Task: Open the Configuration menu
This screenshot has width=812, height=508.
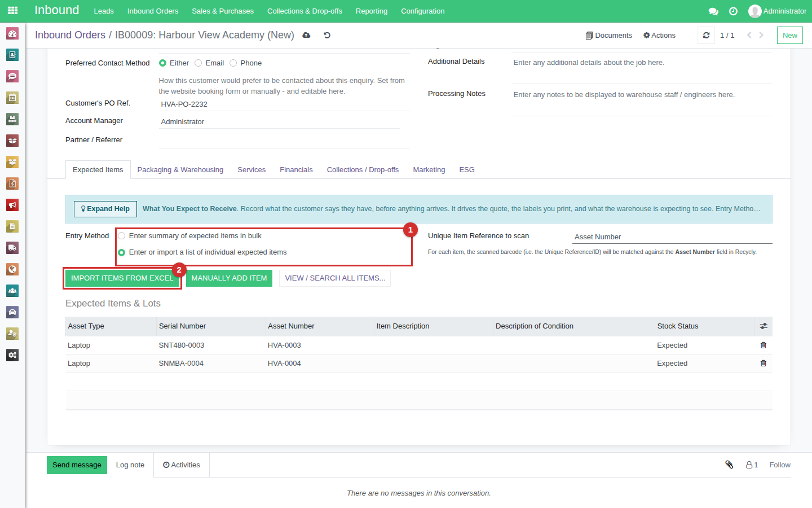Action: pyautogui.click(x=423, y=11)
